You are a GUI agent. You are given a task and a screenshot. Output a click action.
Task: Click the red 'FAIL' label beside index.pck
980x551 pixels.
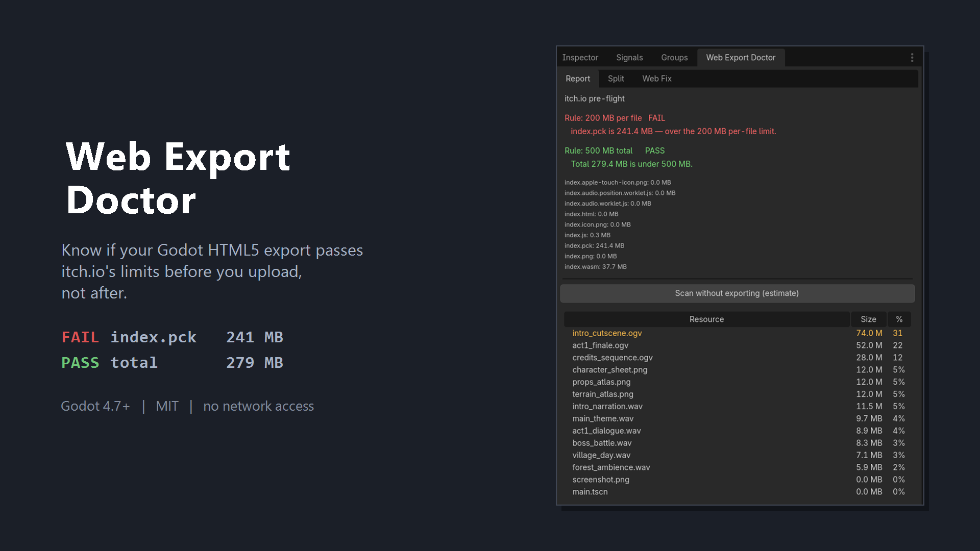(x=80, y=337)
